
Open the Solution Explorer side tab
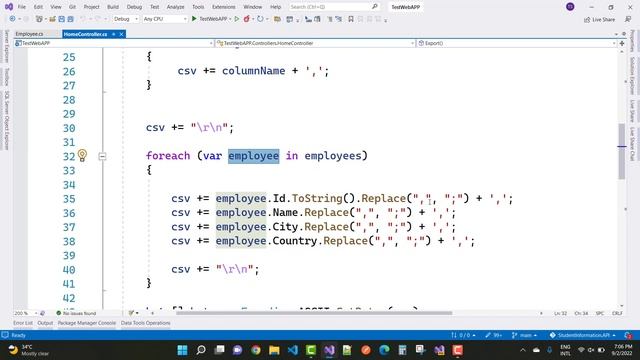(632, 75)
